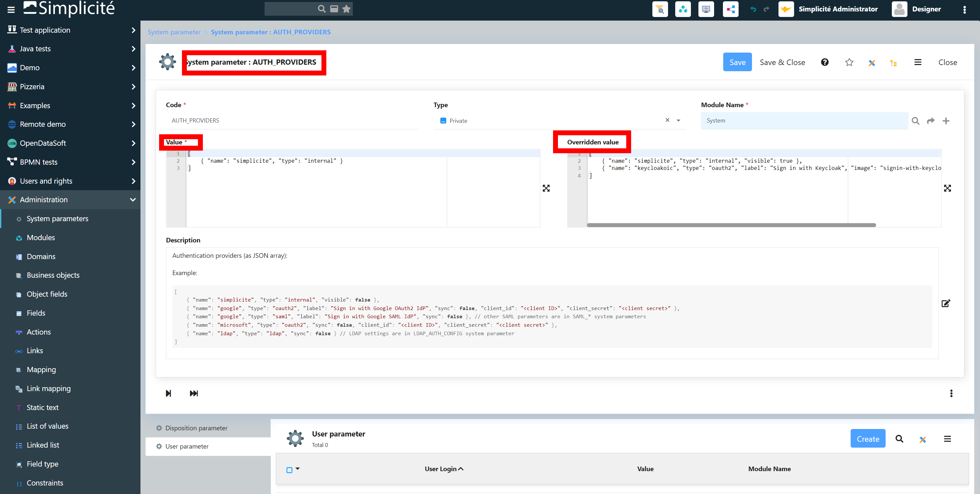Open the hamburger main menu icon
Image resolution: width=980 pixels, height=494 pixels.
11,9
